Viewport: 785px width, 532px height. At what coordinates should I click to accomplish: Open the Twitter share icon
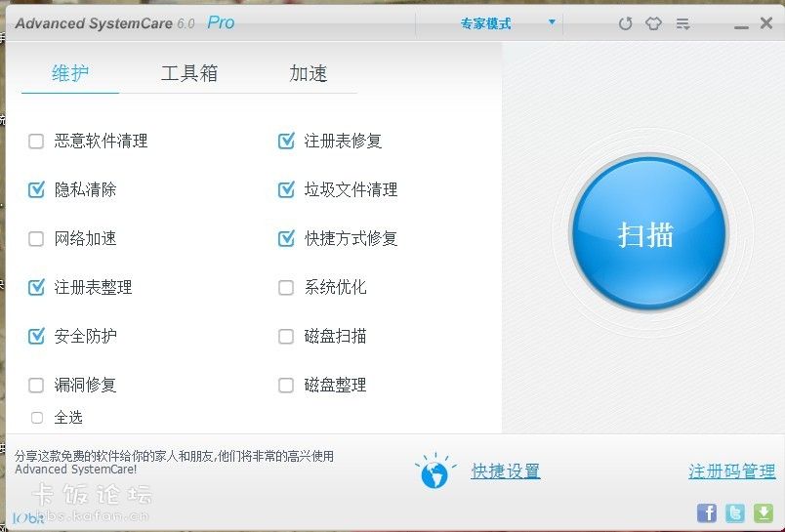[x=735, y=513]
